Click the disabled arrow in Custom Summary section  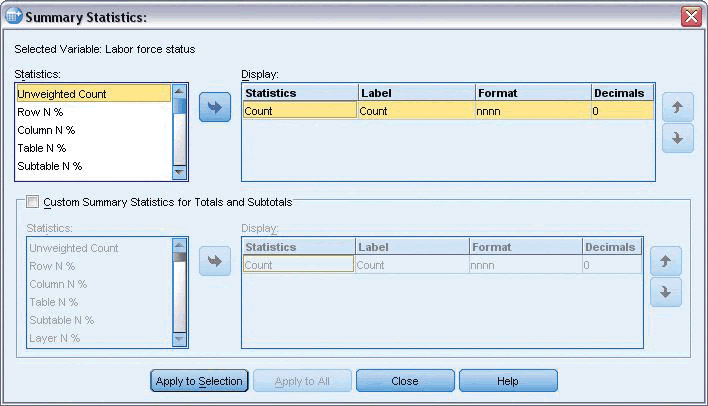click(213, 262)
